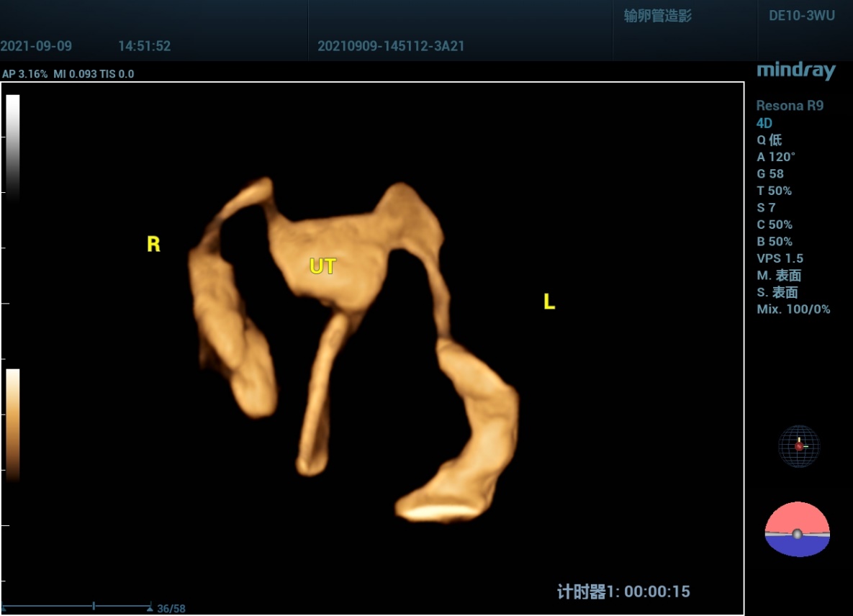Click the yellow L side marker

click(549, 302)
